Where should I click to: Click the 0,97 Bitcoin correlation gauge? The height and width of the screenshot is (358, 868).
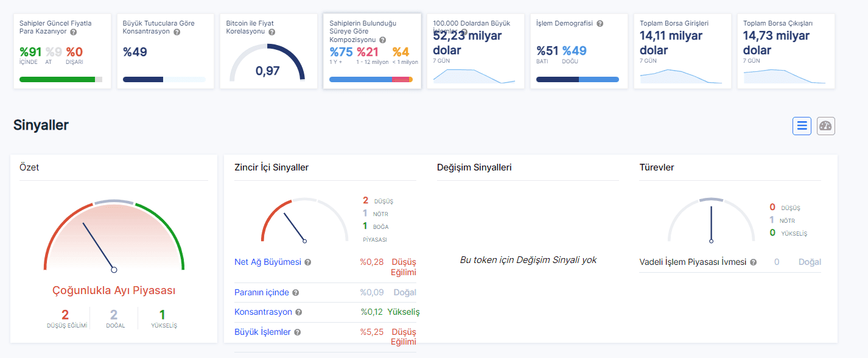click(x=267, y=64)
